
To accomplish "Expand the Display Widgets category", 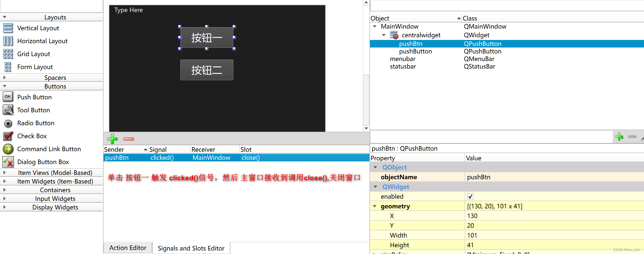I will [5, 207].
